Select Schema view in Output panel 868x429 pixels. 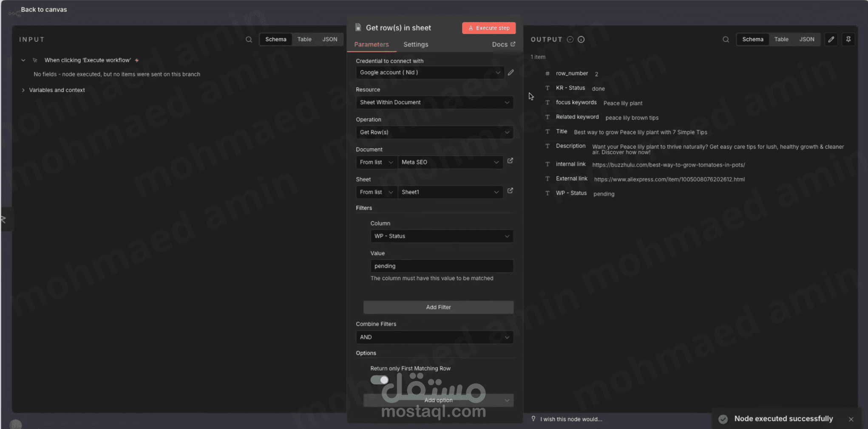(753, 39)
